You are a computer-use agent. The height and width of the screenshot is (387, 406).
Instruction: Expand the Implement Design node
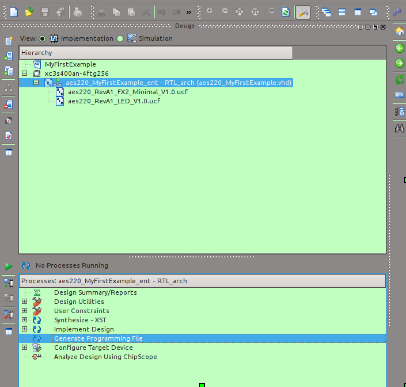pyautogui.click(x=24, y=329)
